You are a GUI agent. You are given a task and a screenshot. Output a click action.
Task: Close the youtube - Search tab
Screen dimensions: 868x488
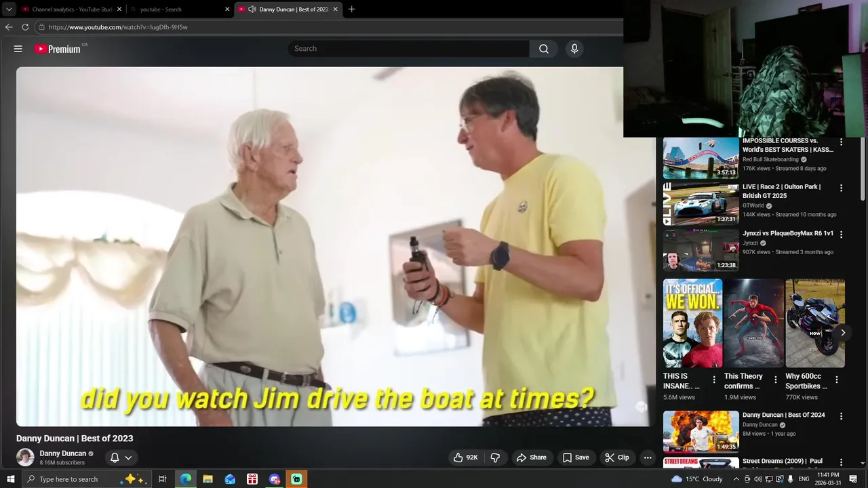click(227, 9)
